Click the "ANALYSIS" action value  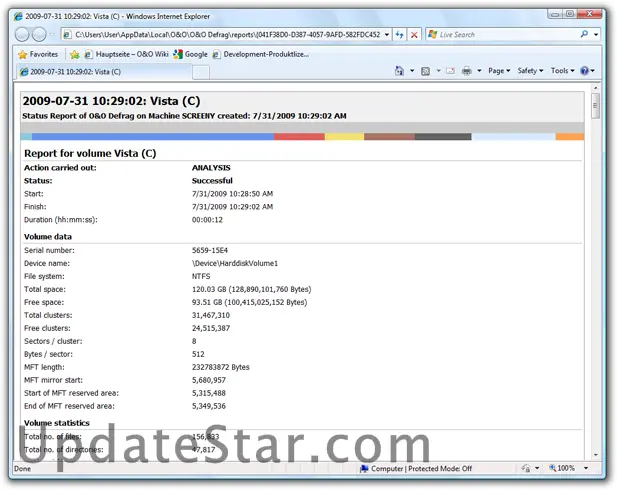pos(211,168)
